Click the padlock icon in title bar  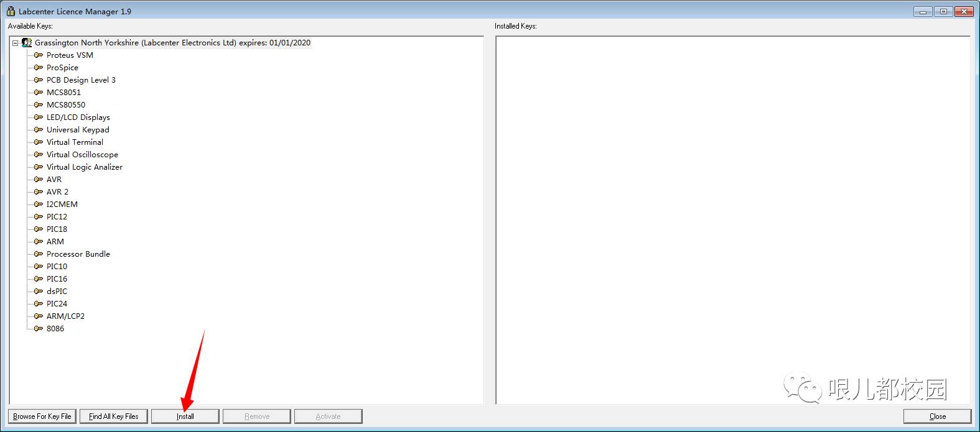[11, 11]
